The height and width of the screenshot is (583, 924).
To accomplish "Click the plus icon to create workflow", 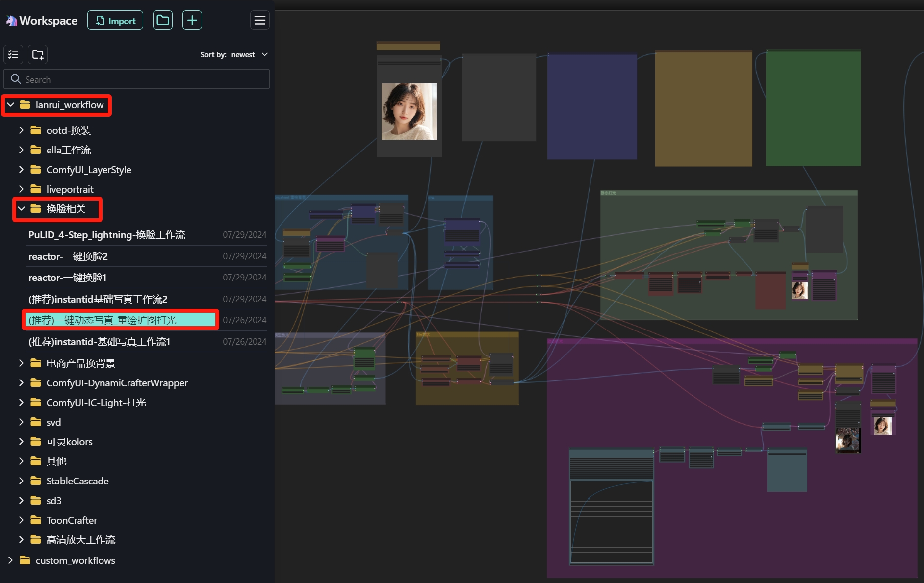I will pos(192,21).
